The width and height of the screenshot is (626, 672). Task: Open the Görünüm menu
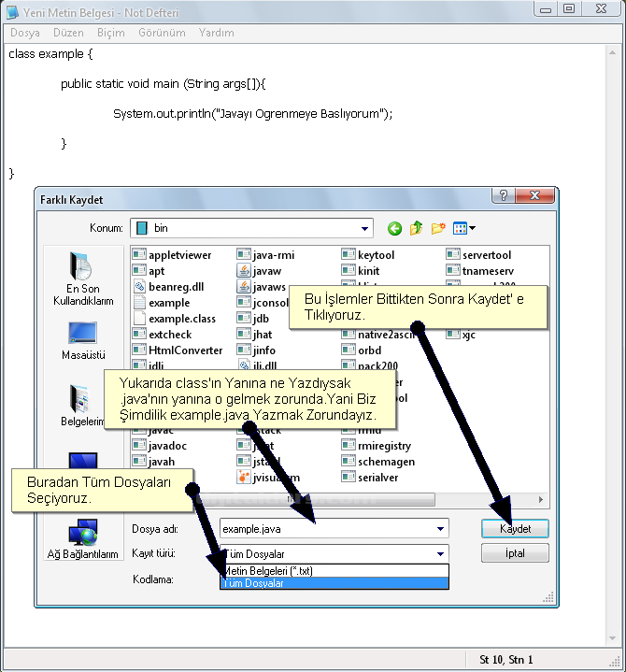pos(162,33)
